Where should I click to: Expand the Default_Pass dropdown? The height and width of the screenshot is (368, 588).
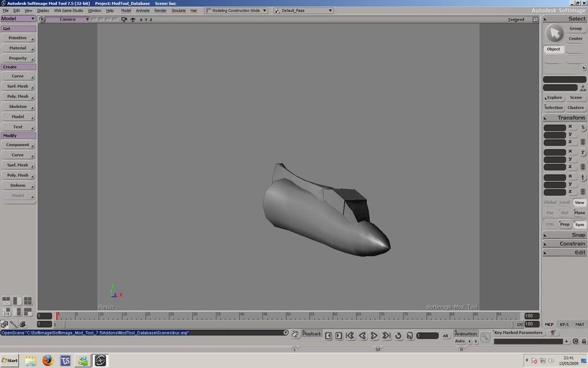[x=303, y=11]
